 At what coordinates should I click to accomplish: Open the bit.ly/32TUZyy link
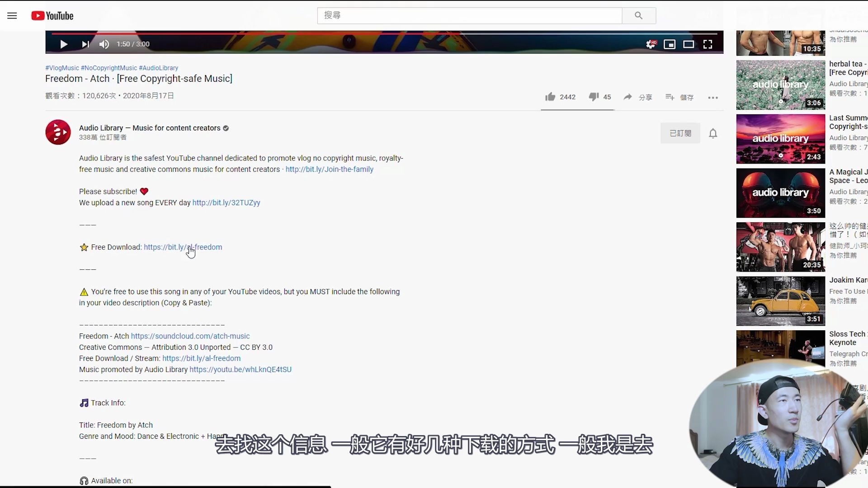226,203
